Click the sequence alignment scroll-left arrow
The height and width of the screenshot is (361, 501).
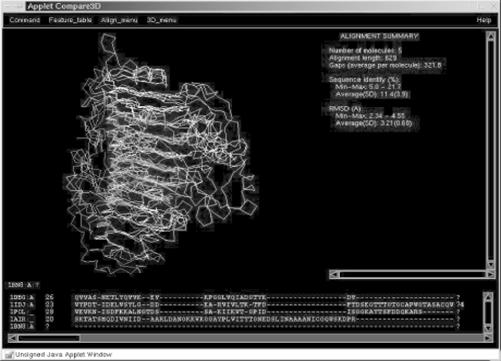[13, 338]
